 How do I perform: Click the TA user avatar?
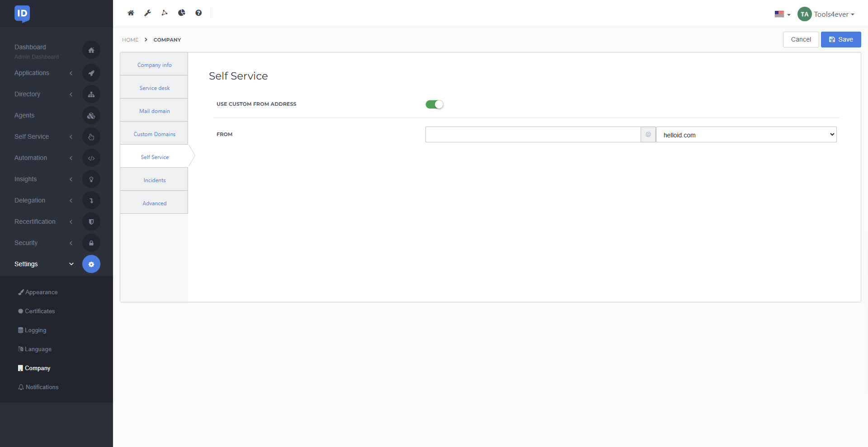coord(804,14)
